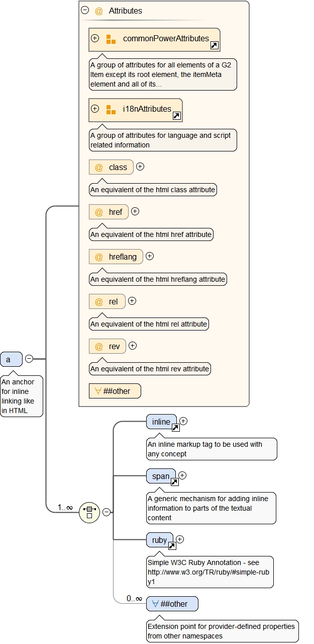Expand the href attribute
This screenshot has width=314, height=644.
(135, 211)
